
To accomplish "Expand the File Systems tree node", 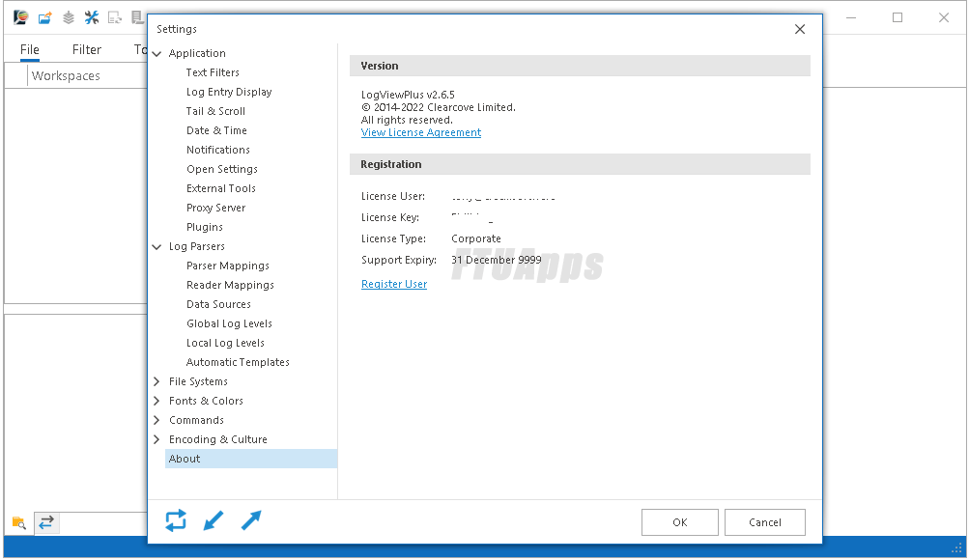I will [157, 381].
